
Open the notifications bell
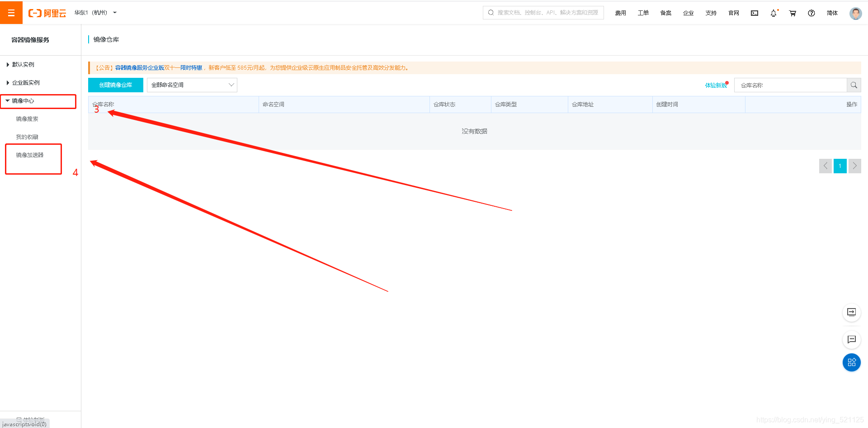point(774,13)
